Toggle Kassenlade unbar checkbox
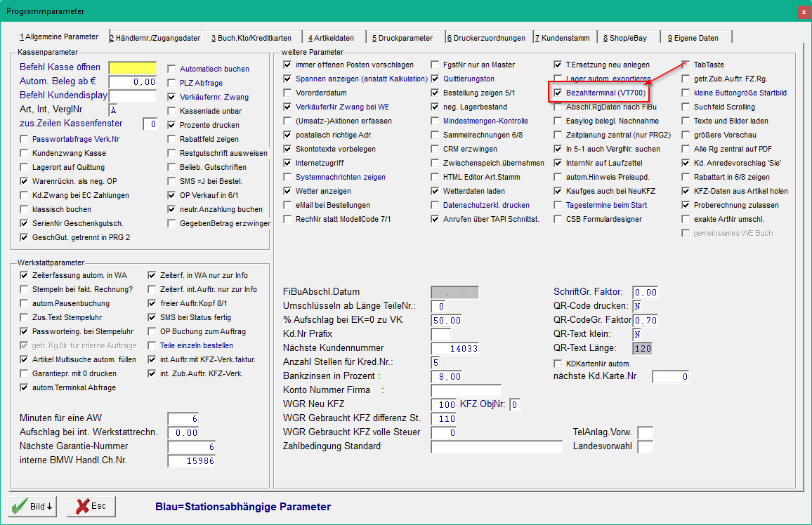 tap(171, 111)
